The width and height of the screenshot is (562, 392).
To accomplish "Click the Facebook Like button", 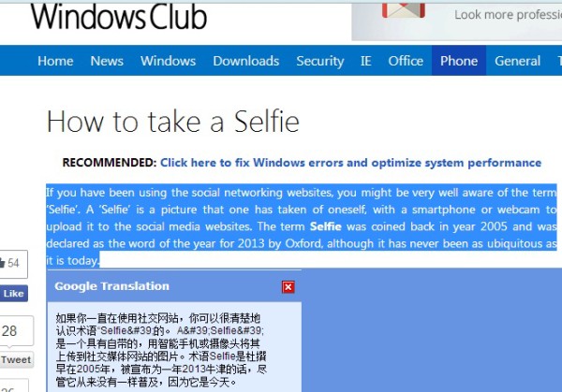I will coord(14,294).
